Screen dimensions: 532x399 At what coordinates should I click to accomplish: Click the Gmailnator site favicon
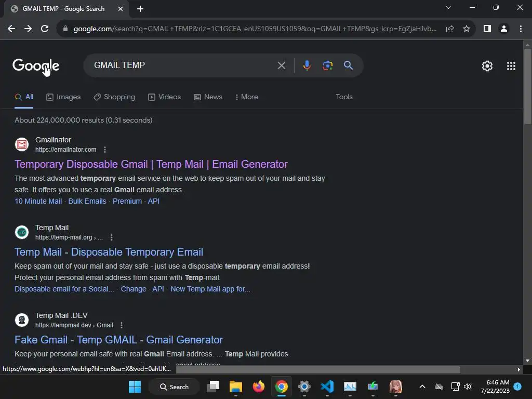pos(22,144)
